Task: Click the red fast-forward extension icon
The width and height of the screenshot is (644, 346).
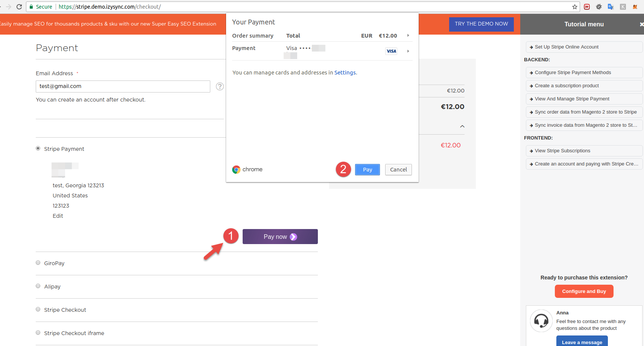Action: tap(587, 7)
